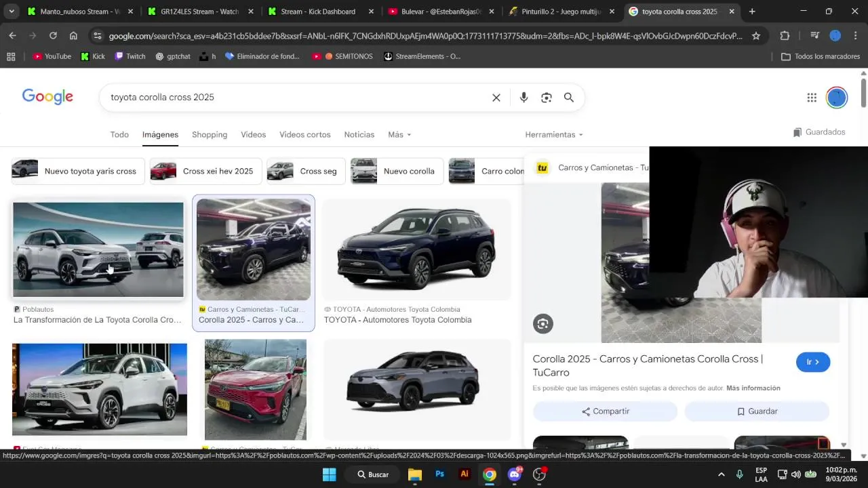Open Illustrator from the taskbar
868x488 pixels.
click(x=465, y=474)
